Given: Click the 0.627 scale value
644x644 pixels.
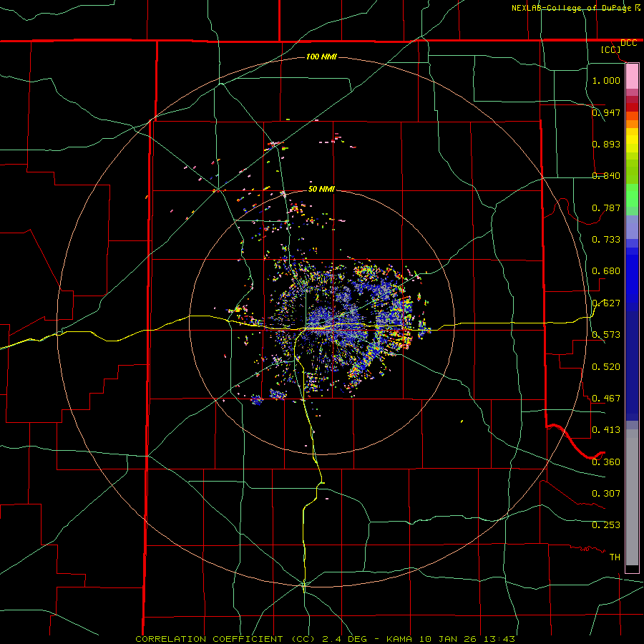Looking at the screenshot, I should tap(606, 303).
